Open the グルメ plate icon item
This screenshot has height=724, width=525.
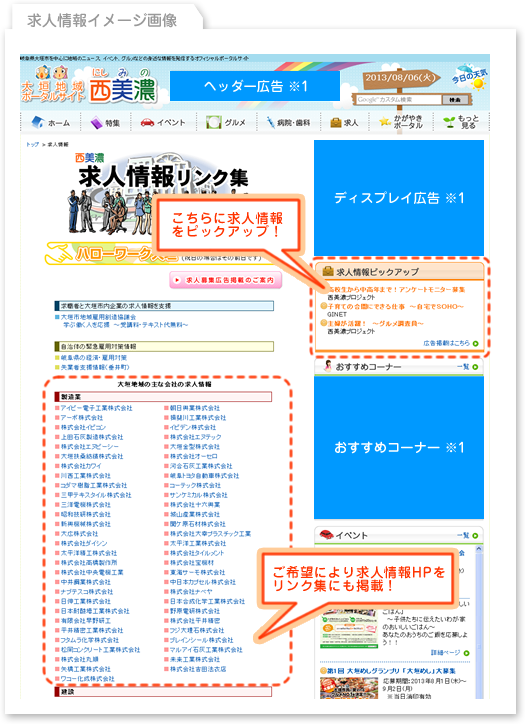click(214, 122)
